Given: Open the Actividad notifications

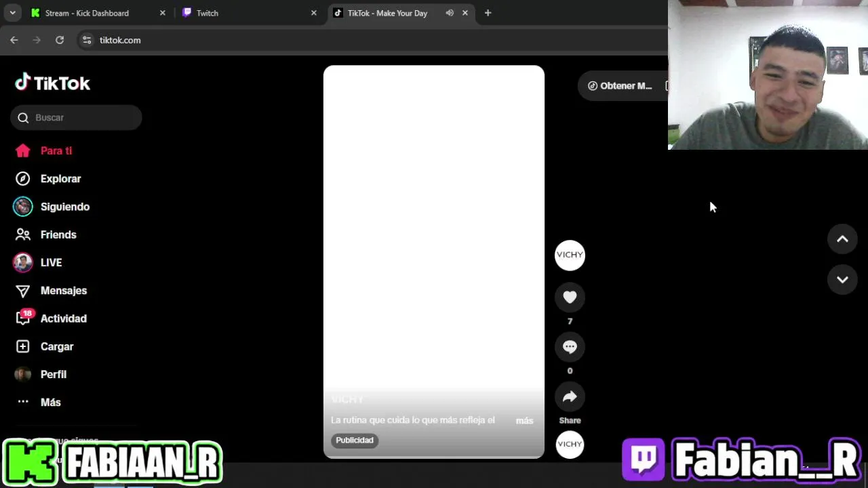Looking at the screenshot, I should pyautogui.click(x=64, y=319).
